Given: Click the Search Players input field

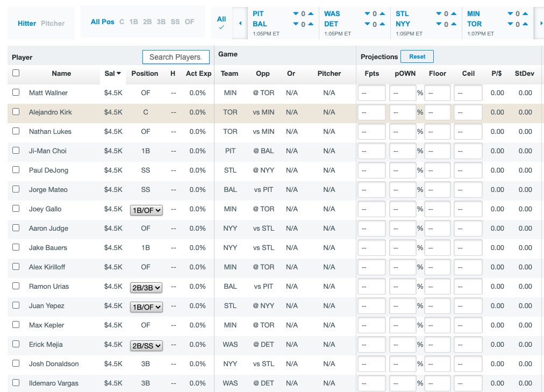Looking at the screenshot, I should coord(176,56).
